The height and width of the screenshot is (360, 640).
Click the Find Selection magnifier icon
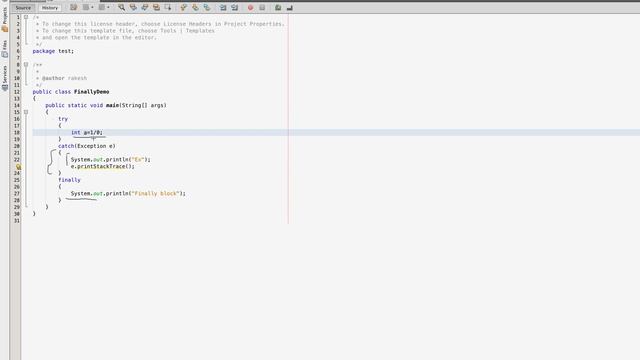(122, 7)
